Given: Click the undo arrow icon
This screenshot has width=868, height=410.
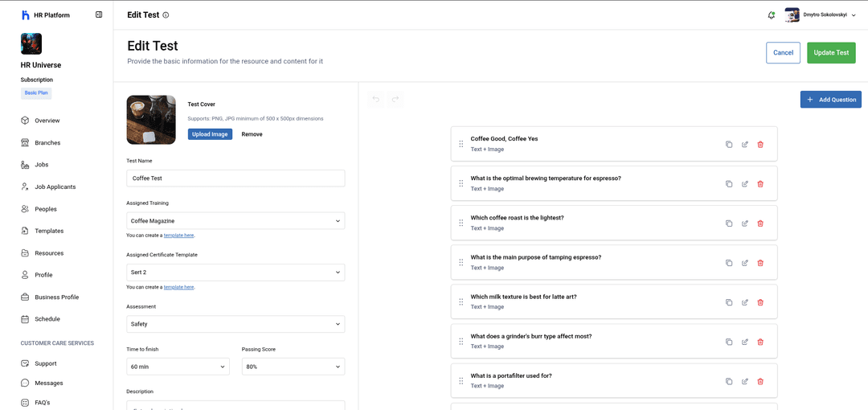Looking at the screenshot, I should pos(375,100).
